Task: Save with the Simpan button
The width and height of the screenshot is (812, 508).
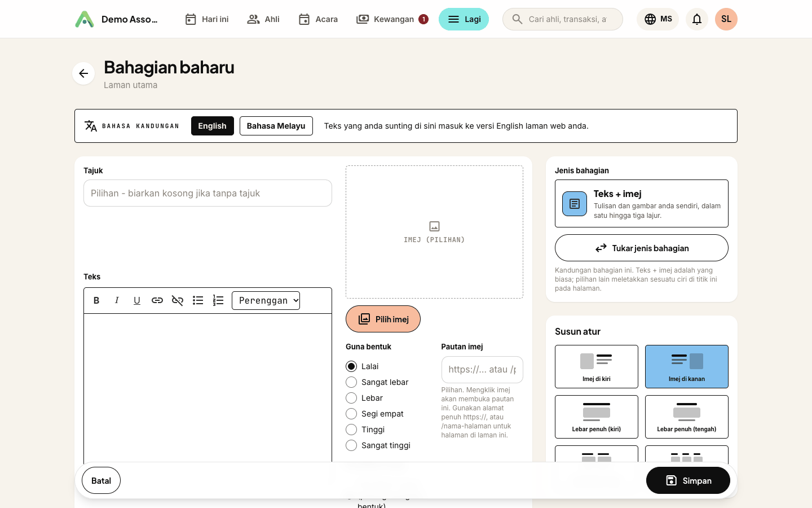Action: tap(688, 480)
